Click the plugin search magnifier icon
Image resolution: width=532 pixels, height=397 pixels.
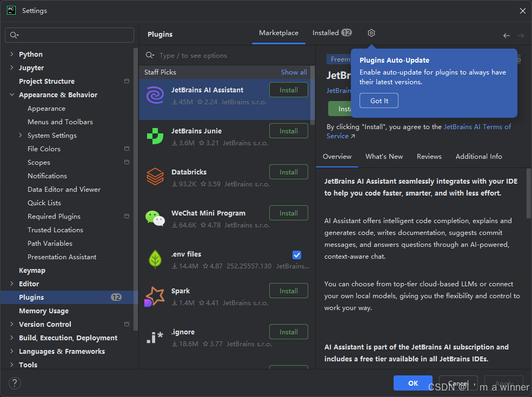tap(150, 55)
